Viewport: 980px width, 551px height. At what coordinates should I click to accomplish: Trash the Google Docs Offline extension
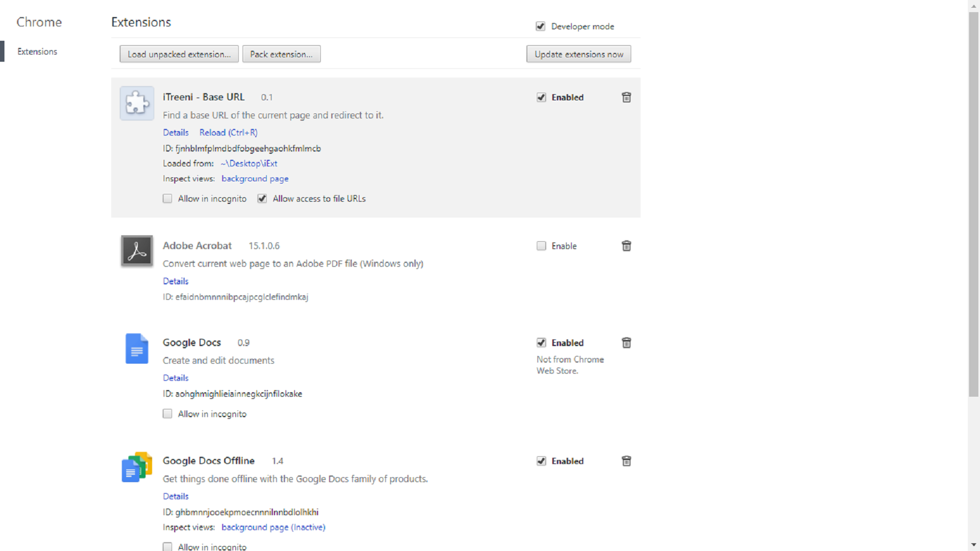(626, 461)
